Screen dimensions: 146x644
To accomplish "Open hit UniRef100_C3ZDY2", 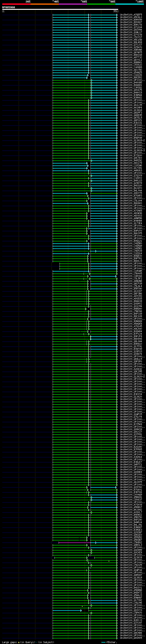I will click(131, 178).
